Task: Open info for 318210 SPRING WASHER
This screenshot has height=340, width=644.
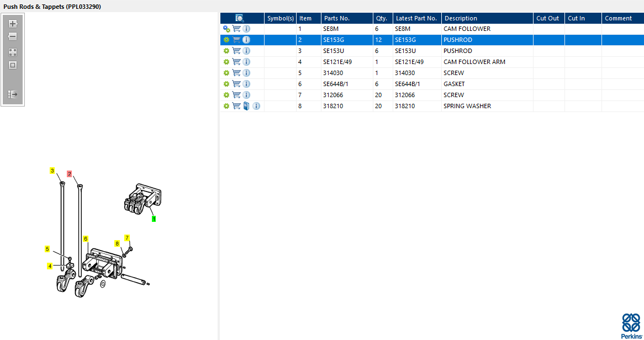Action: [256, 106]
